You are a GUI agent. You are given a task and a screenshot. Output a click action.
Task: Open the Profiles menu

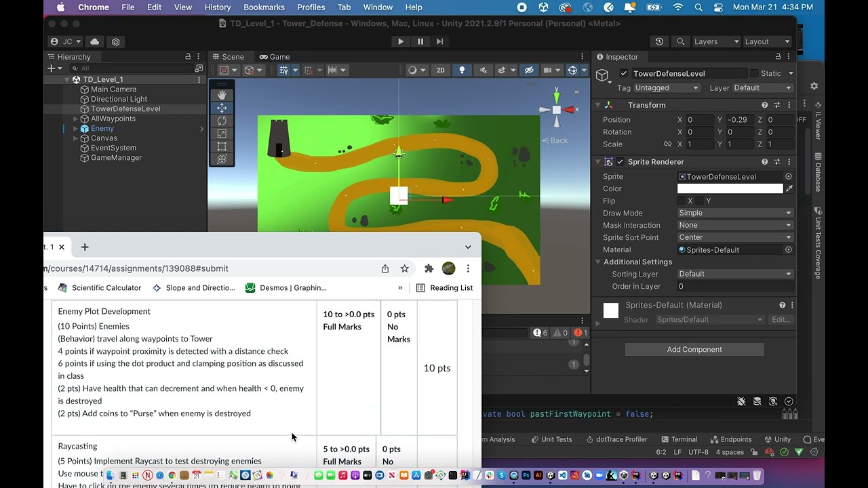tap(311, 7)
